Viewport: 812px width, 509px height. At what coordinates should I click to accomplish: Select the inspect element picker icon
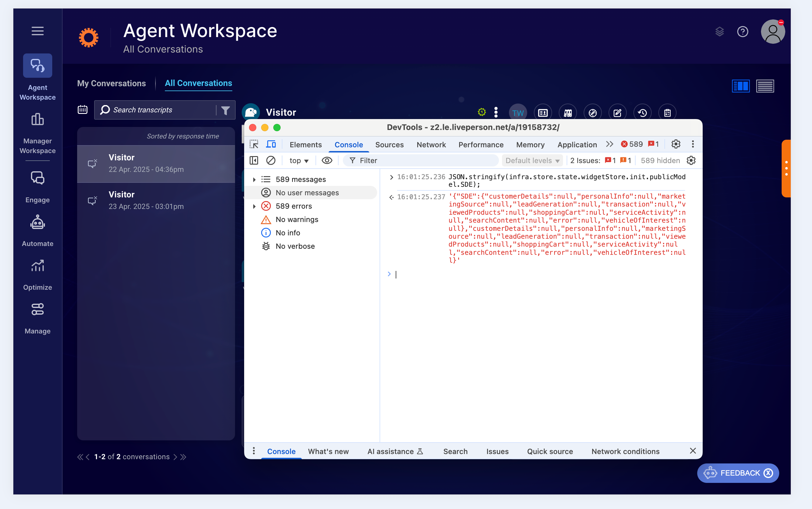coord(254,145)
